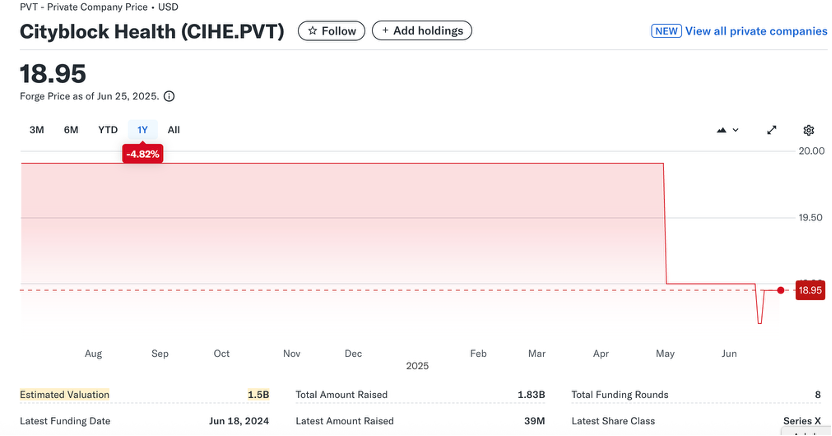Click the star icon in the Follow button
Screen dimensions: 832x436
[313, 31]
